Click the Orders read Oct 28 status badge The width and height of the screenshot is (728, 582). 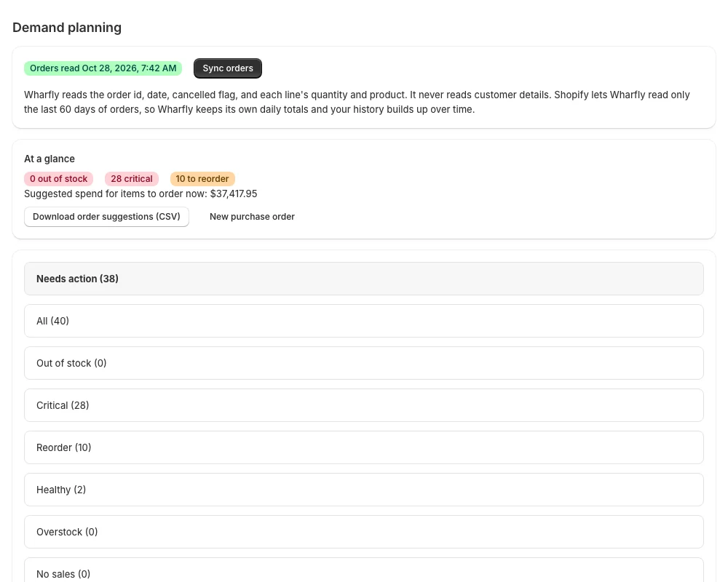click(103, 68)
